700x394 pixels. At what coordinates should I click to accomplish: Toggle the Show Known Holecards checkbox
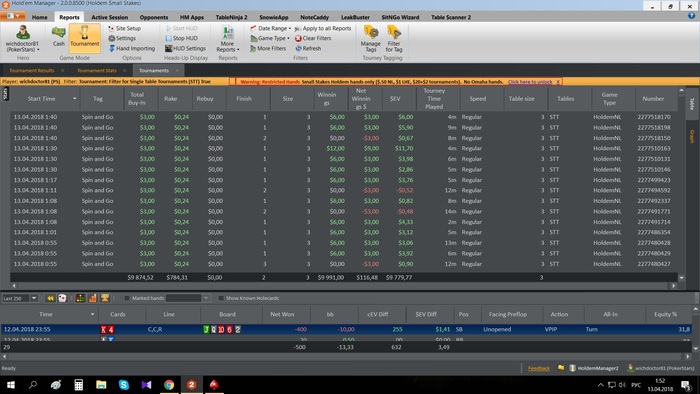tap(221, 298)
